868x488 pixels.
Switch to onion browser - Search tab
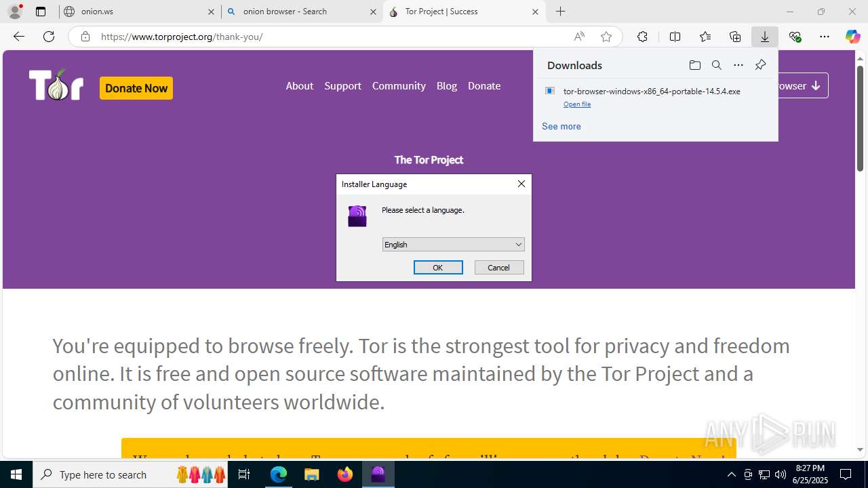point(302,12)
